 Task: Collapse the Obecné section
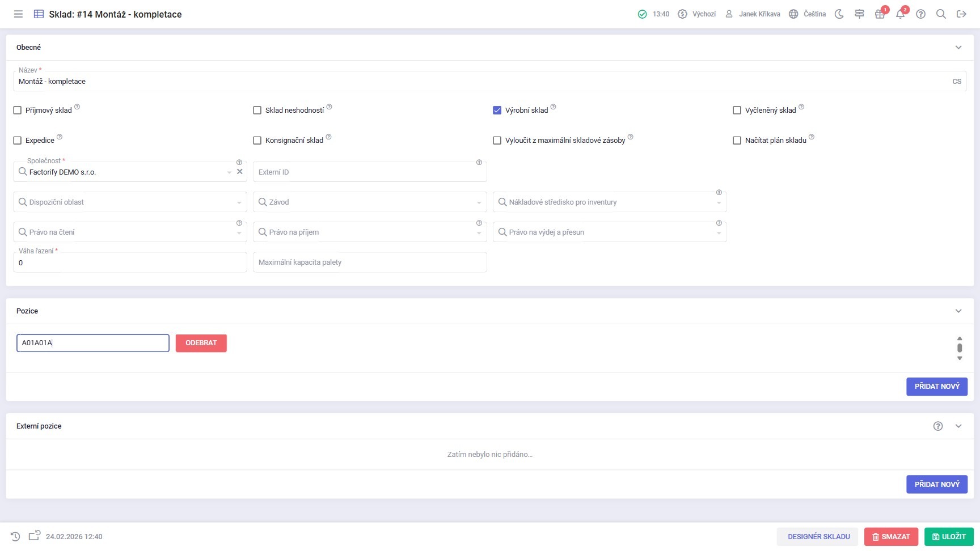[x=958, y=48]
